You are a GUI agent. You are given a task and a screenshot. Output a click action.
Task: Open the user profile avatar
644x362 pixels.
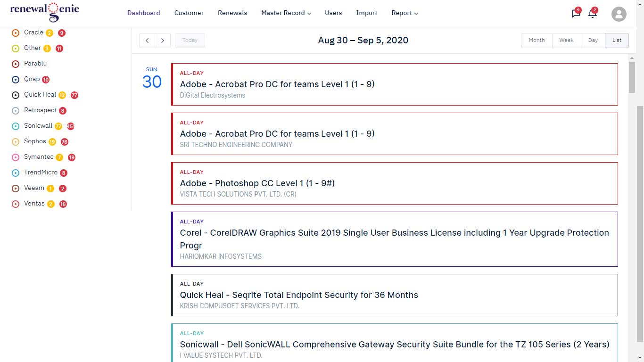619,14
